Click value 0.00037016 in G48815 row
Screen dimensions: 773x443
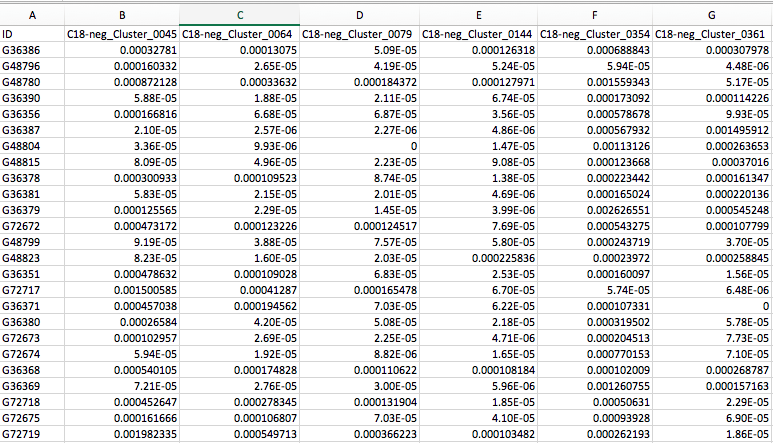(712, 162)
